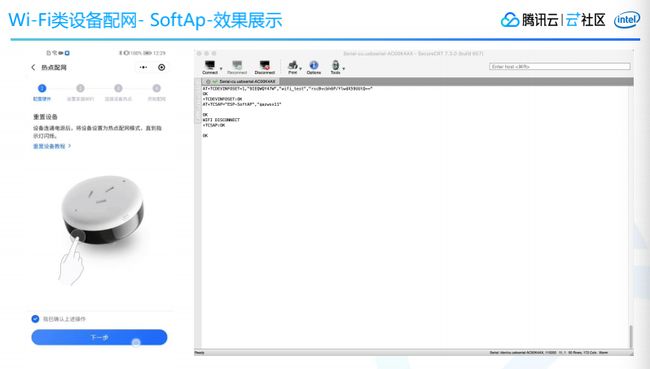
Task: Toggle the 我已确认上述操作 checkbox
Action: pos(35,319)
